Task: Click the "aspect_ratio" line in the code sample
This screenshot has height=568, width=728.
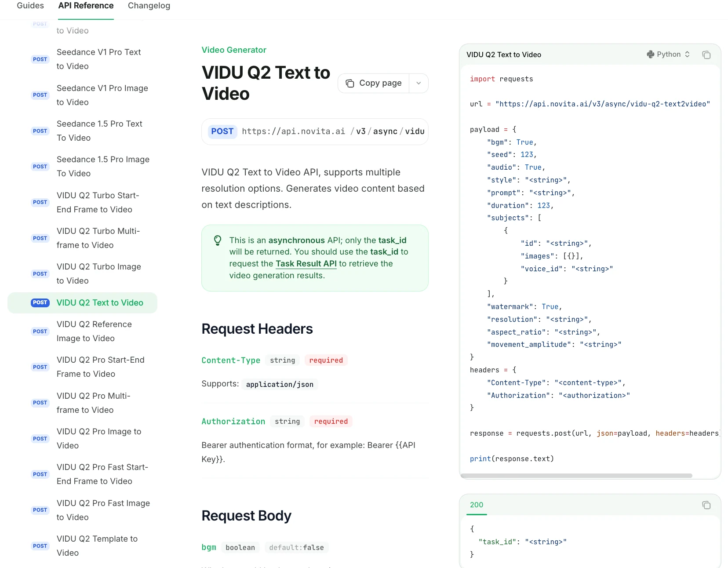Action: pyautogui.click(x=544, y=332)
